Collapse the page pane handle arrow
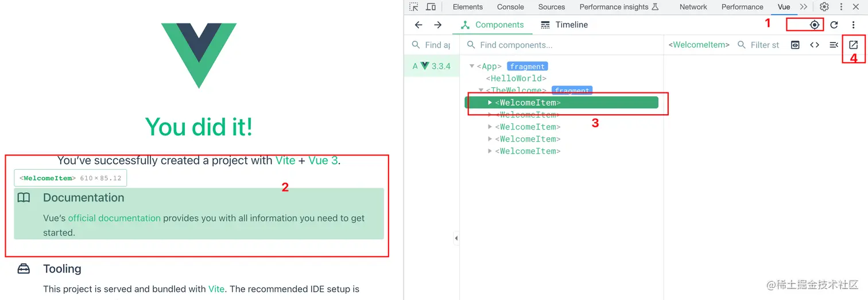Viewport: 868px width, 300px height. click(456, 237)
